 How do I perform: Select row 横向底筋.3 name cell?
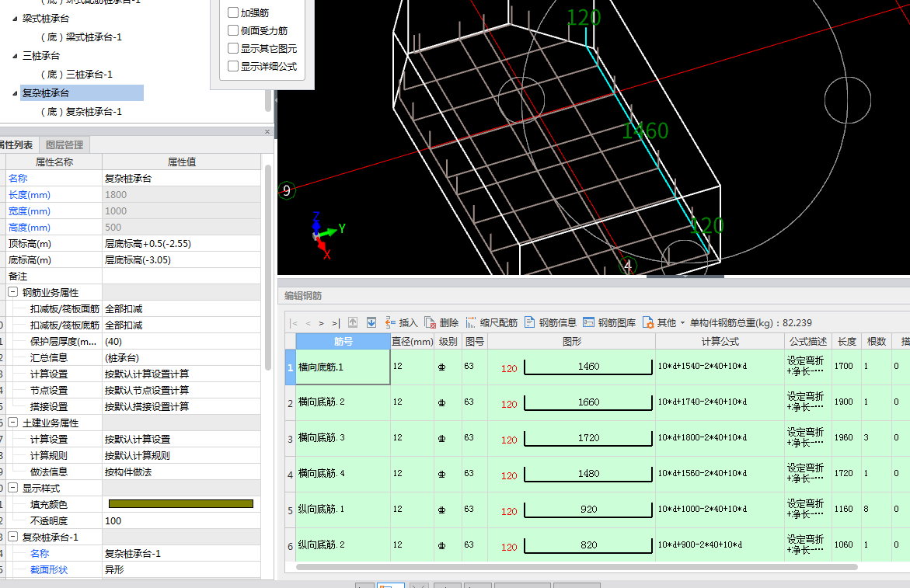pyautogui.click(x=343, y=438)
